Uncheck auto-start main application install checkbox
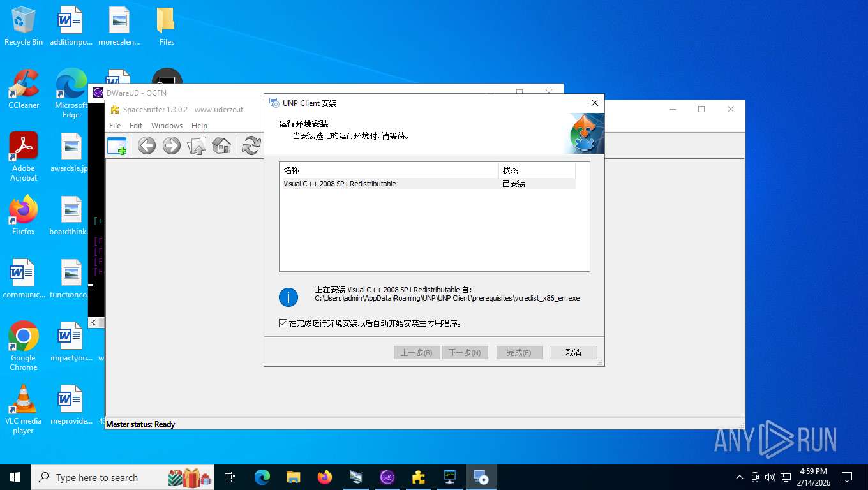 click(x=283, y=323)
